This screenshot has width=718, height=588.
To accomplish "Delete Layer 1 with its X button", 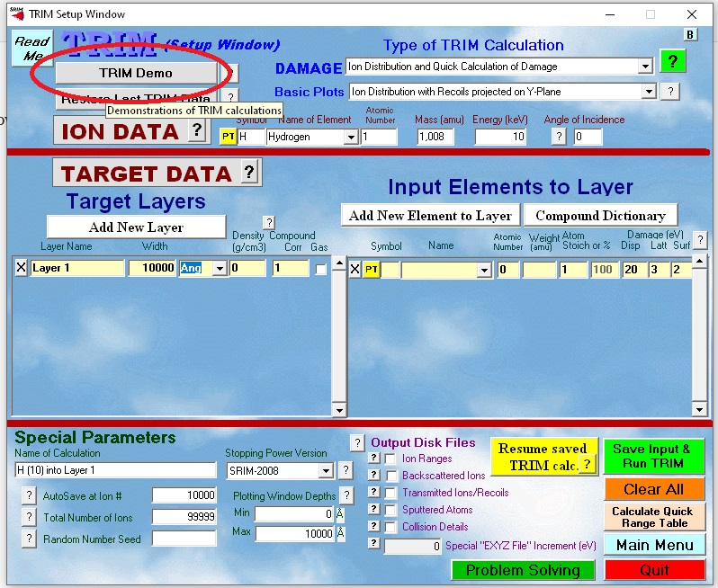I will (21, 267).
